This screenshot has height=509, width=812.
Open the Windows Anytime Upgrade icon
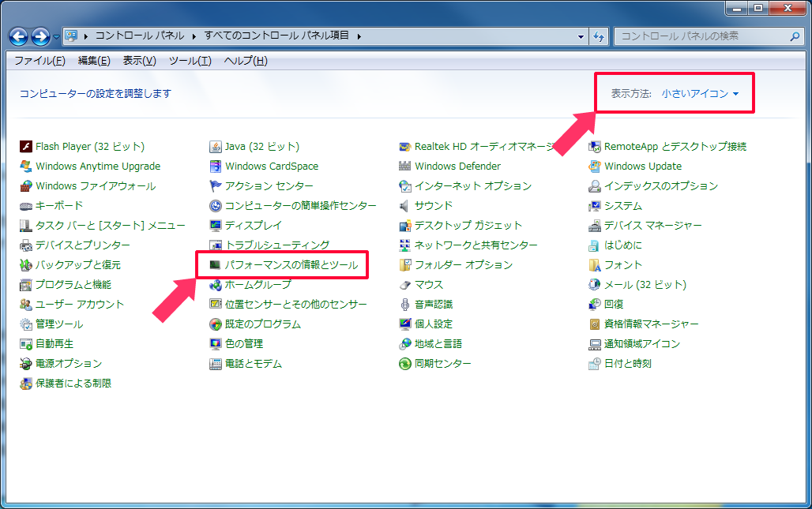pos(26,166)
